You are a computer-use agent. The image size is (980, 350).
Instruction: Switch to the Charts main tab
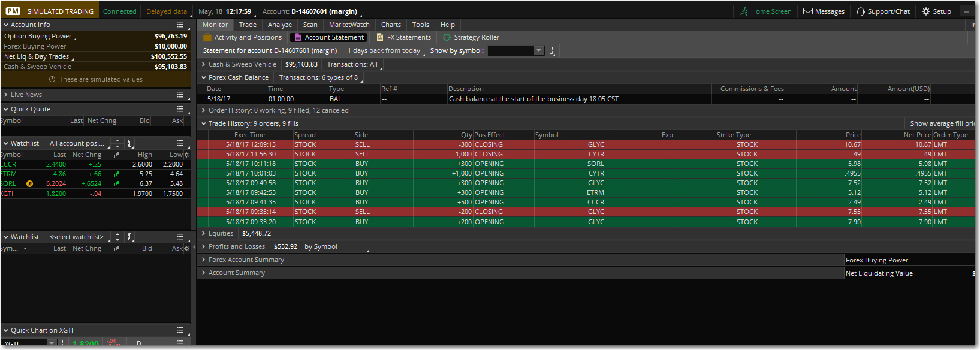click(x=391, y=25)
